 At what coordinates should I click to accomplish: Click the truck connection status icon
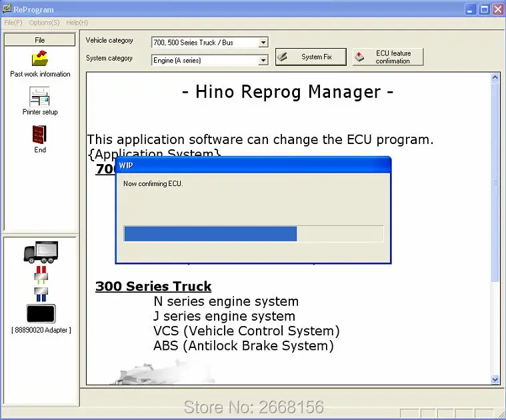point(41,252)
